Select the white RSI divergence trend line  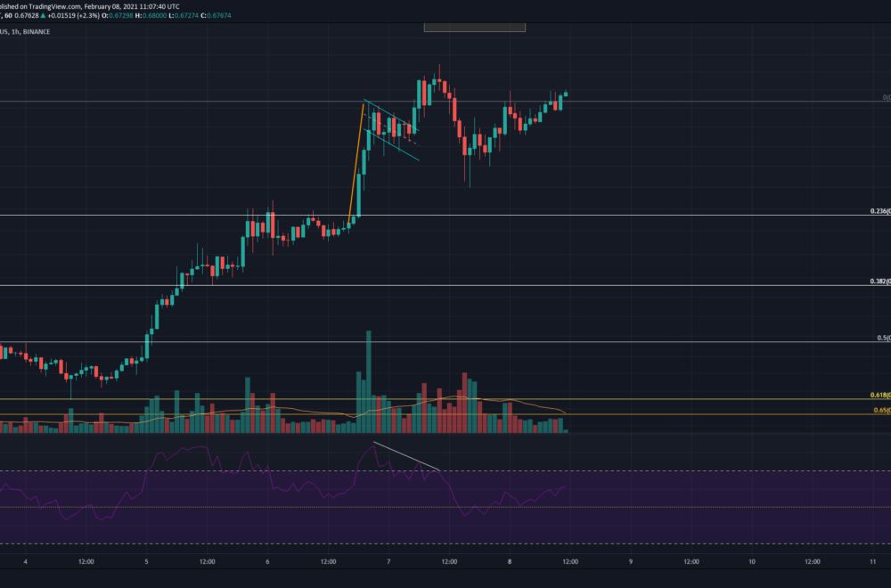click(x=406, y=455)
